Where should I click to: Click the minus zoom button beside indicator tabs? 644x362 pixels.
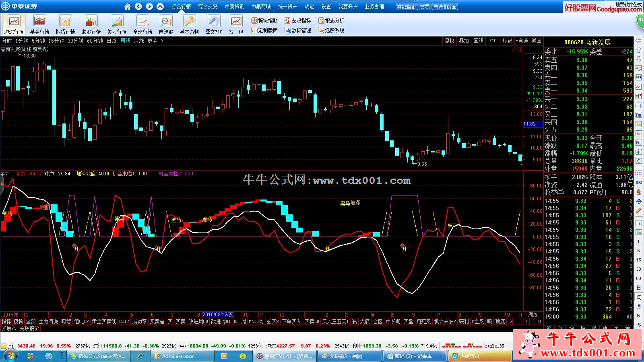point(533,321)
